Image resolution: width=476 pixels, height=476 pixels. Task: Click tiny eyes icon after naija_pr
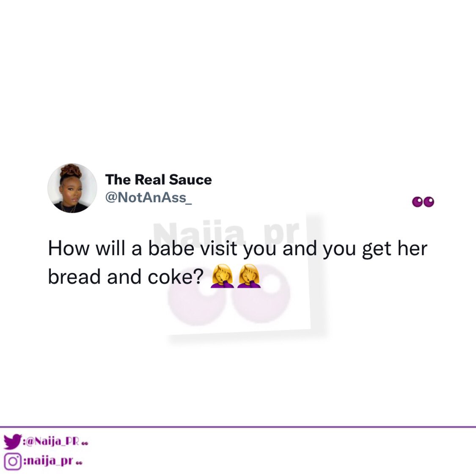[79, 463]
